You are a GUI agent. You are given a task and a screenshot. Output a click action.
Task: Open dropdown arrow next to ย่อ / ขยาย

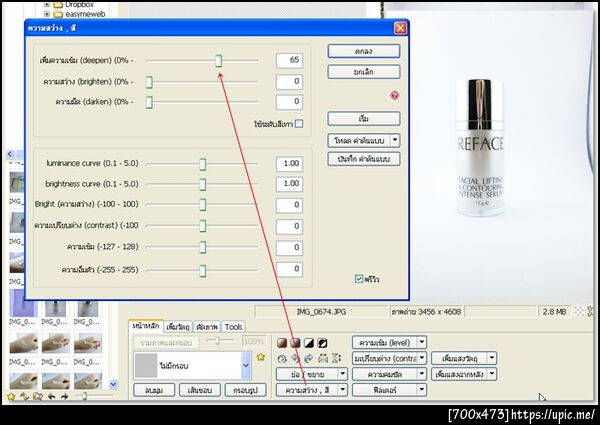tap(342, 374)
